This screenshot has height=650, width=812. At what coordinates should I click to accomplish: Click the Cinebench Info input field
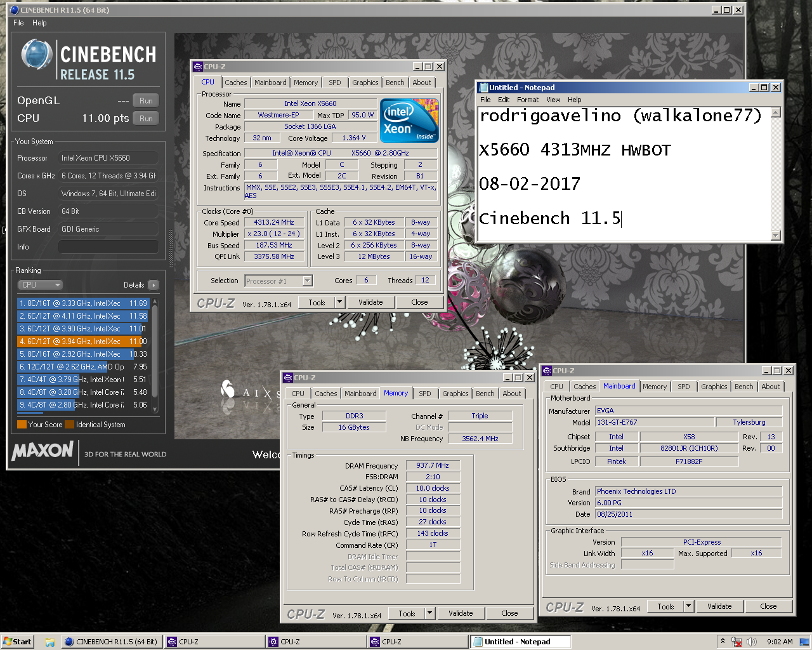(108, 247)
